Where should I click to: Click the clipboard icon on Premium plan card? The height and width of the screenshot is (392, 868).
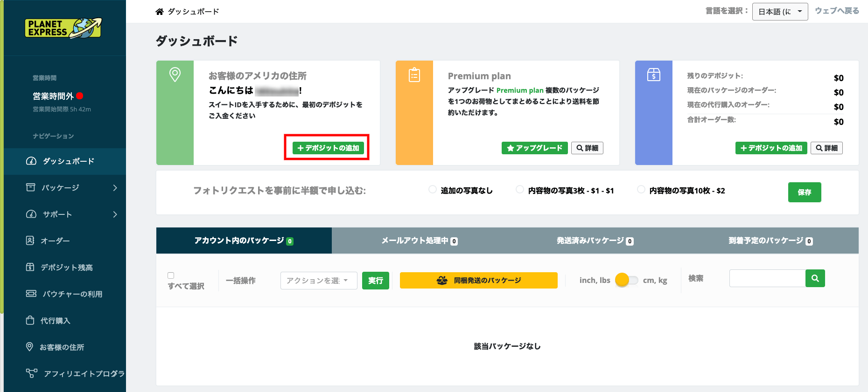coord(414,75)
